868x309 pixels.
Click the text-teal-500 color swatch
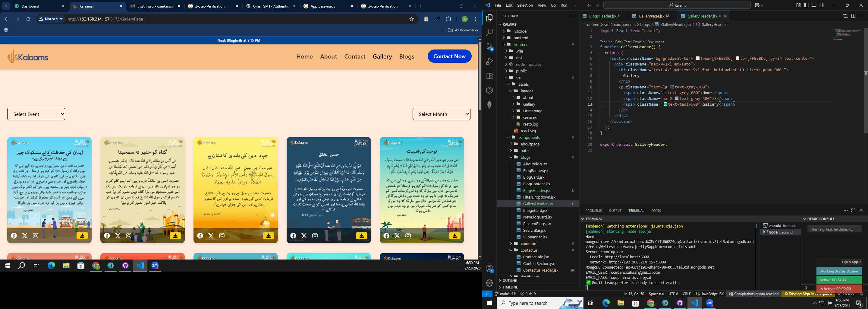pyautogui.click(x=665, y=104)
